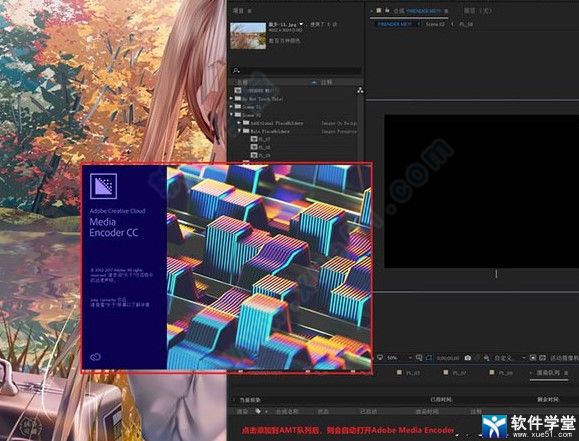Screen dimensions: 579x441
Task: Click the footage thumbnail in Project panel
Action: click(x=248, y=36)
